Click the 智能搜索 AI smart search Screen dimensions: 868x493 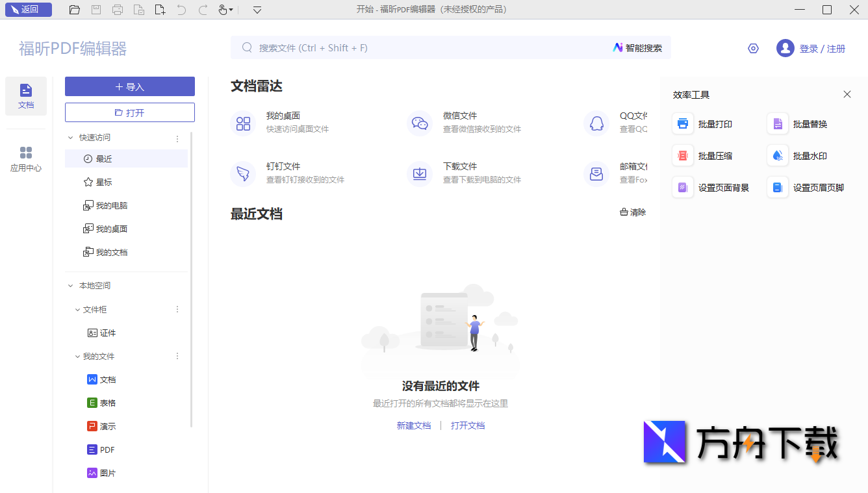click(637, 47)
